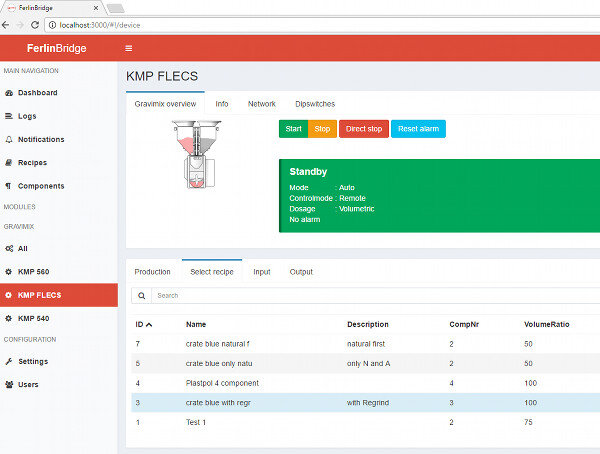This screenshot has height=454, width=600.
Task: Open Dashboard from the sidebar
Action: 38,93
